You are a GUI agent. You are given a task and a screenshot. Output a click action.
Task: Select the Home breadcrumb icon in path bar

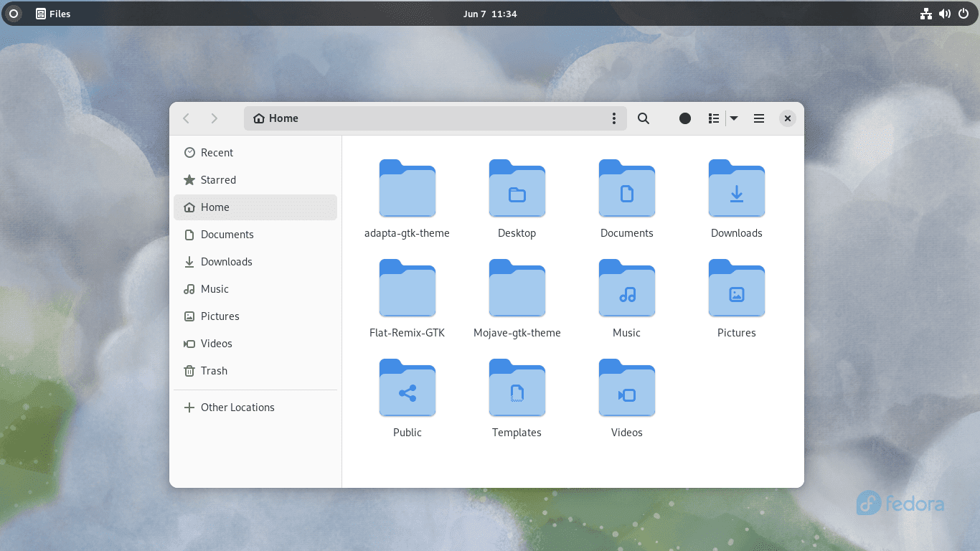point(258,118)
